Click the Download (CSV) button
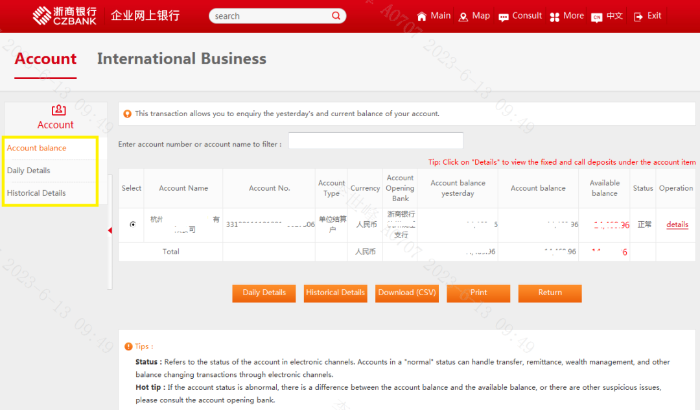 pos(407,293)
